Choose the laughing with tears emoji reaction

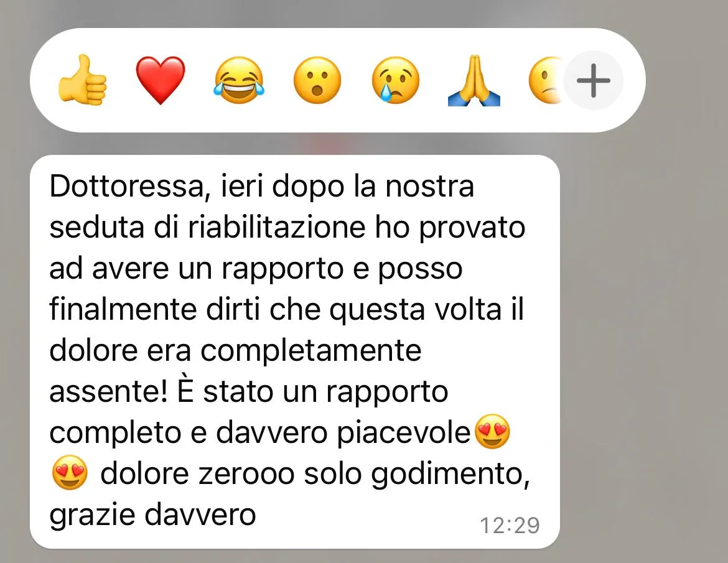239,80
